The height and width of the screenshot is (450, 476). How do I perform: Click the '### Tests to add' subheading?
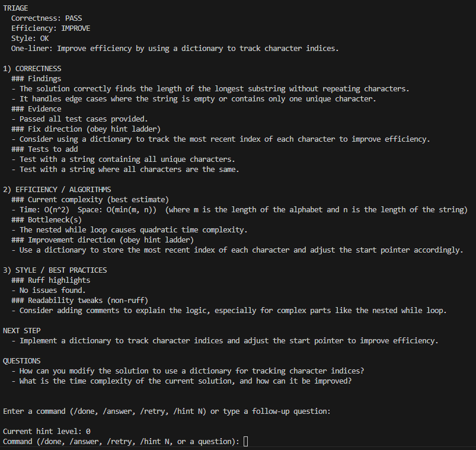(x=44, y=149)
